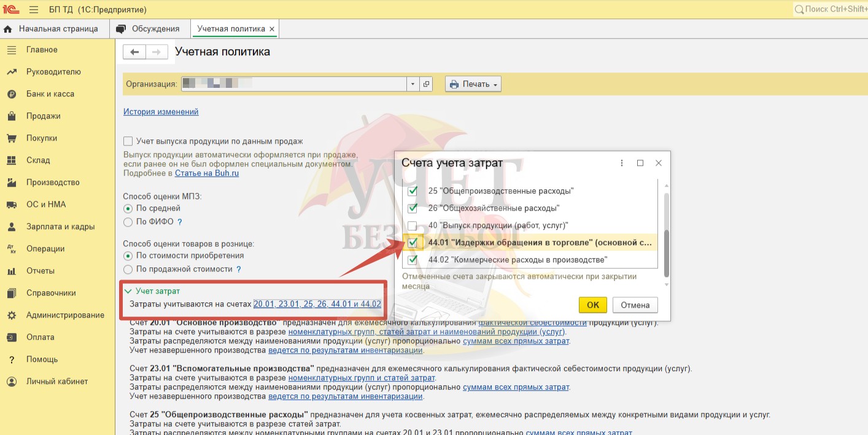Click the Администрирование gear icon

point(11,315)
